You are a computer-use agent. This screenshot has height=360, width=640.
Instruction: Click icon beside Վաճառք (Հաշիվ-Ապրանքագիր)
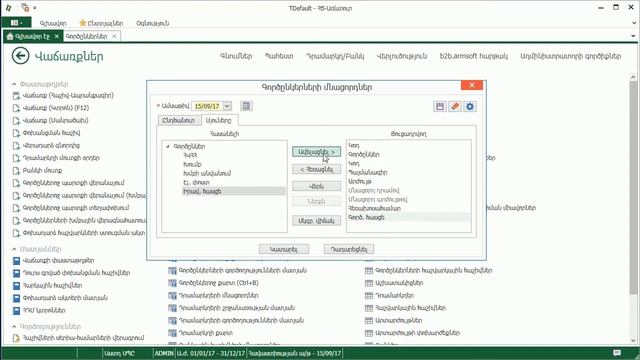point(16,96)
